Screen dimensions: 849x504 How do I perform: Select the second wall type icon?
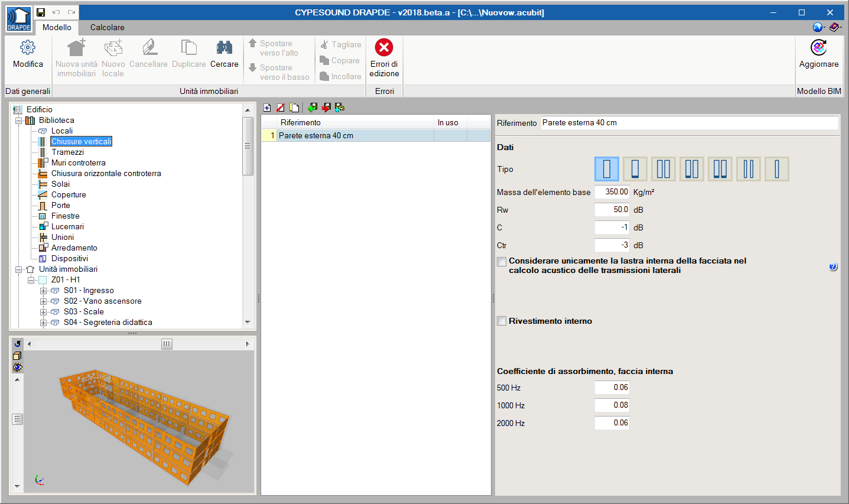(x=635, y=169)
